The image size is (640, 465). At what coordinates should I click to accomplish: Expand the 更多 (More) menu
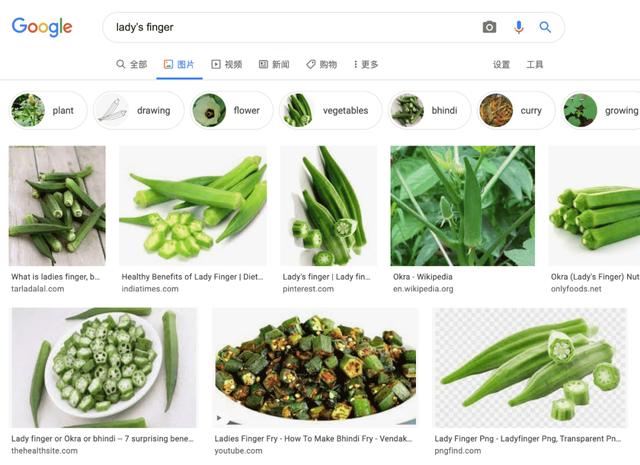coord(366,65)
